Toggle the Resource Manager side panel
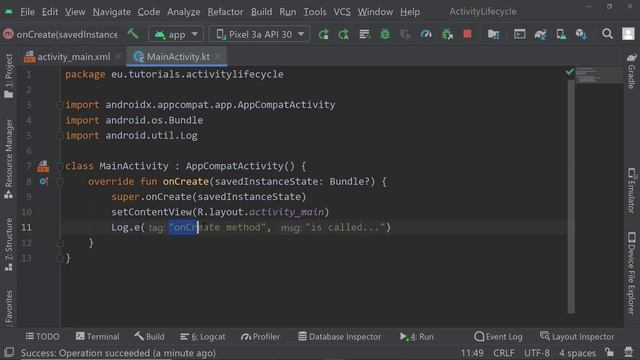The height and width of the screenshot is (360, 640). [x=8, y=159]
